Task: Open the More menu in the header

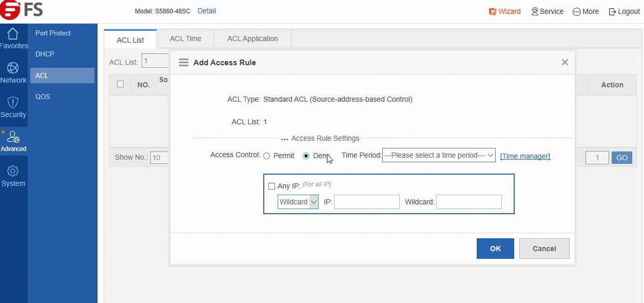Action: point(576,11)
